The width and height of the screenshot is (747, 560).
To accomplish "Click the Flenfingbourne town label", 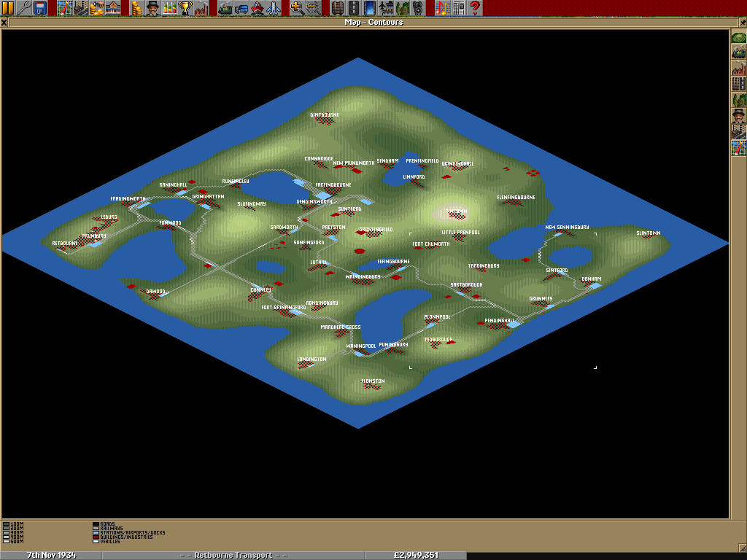I will click(x=516, y=197).
